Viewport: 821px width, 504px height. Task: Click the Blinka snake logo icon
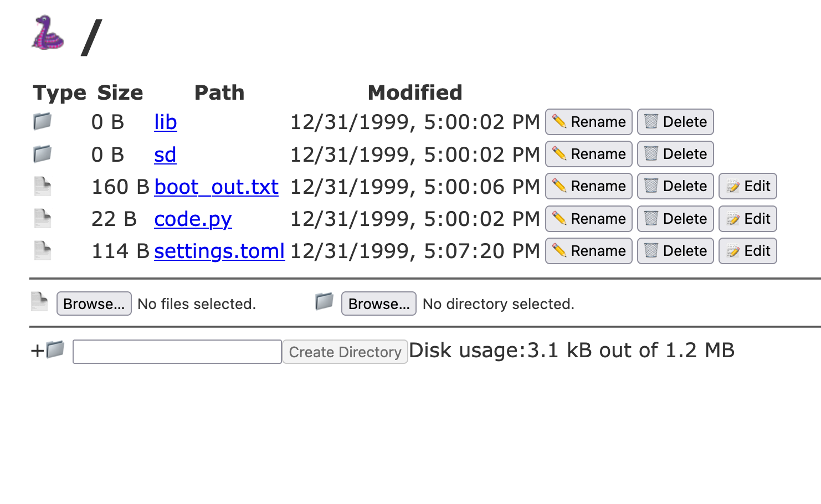tap(48, 33)
